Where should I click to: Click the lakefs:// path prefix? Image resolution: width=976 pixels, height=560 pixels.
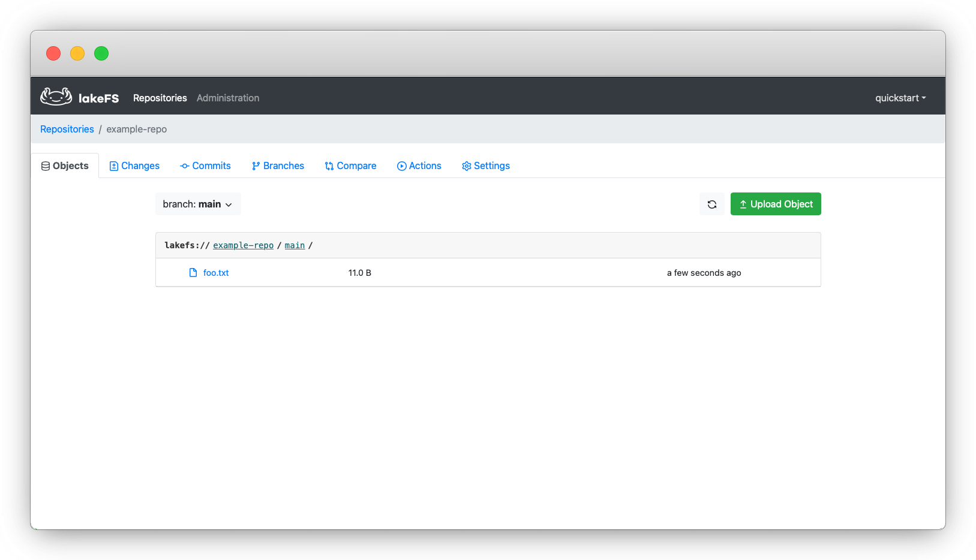pyautogui.click(x=187, y=246)
